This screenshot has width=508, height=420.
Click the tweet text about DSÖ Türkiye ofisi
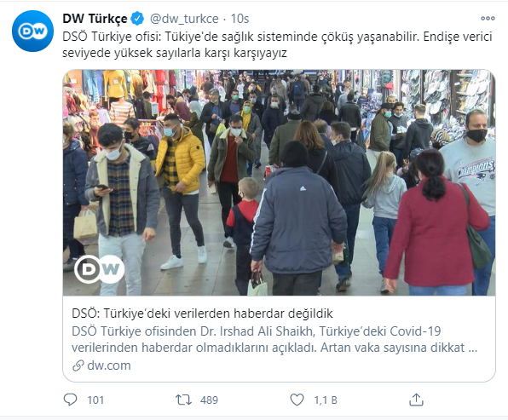(277, 44)
